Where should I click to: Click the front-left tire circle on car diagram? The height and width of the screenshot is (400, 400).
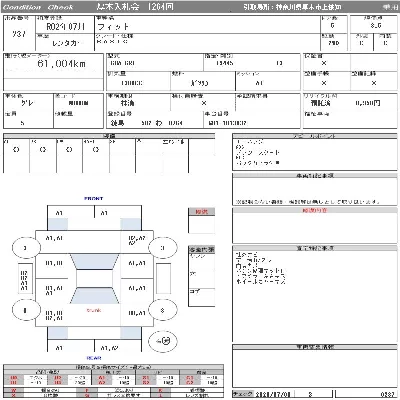pyautogui.click(x=26, y=248)
